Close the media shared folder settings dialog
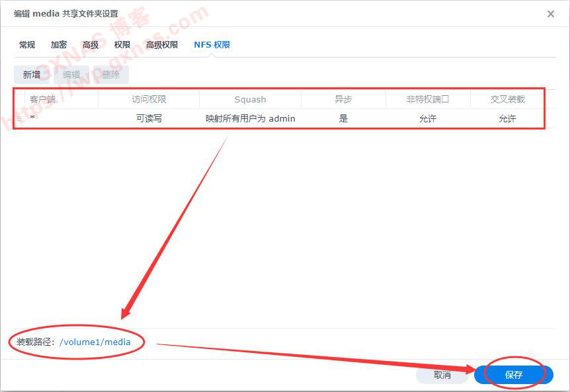Viewport: 570px width, 392px height. pos(550,14)
